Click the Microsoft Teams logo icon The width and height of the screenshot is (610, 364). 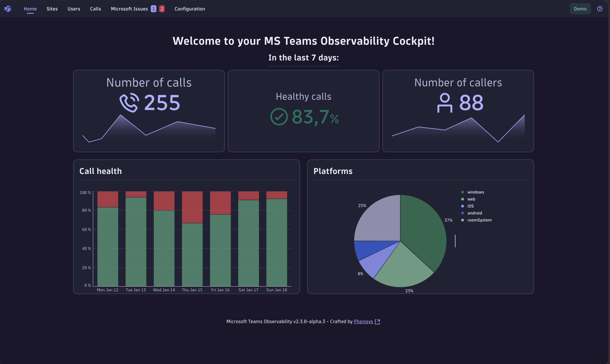8,9
